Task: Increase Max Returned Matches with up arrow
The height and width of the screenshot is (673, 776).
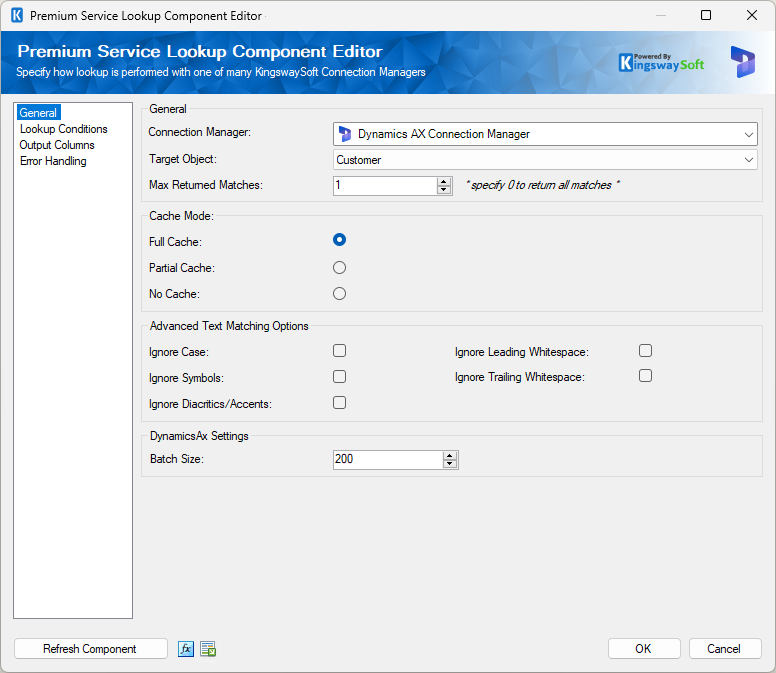Action: pos(444,182)
